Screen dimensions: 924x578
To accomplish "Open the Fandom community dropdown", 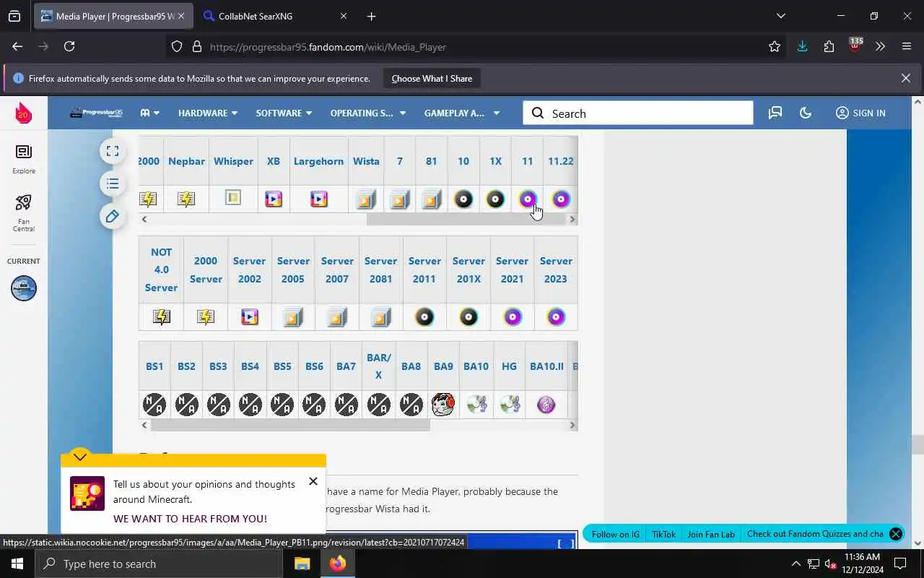I will tap(150, 113).
